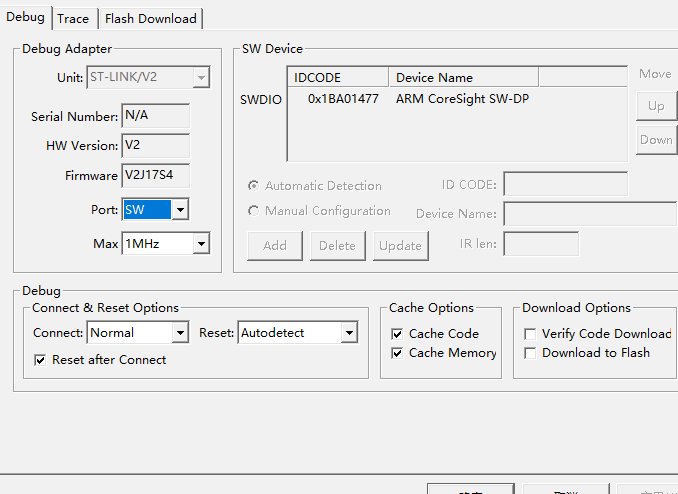Click the Delete device button
678x494 pixels.
click(x=338, y=246)
